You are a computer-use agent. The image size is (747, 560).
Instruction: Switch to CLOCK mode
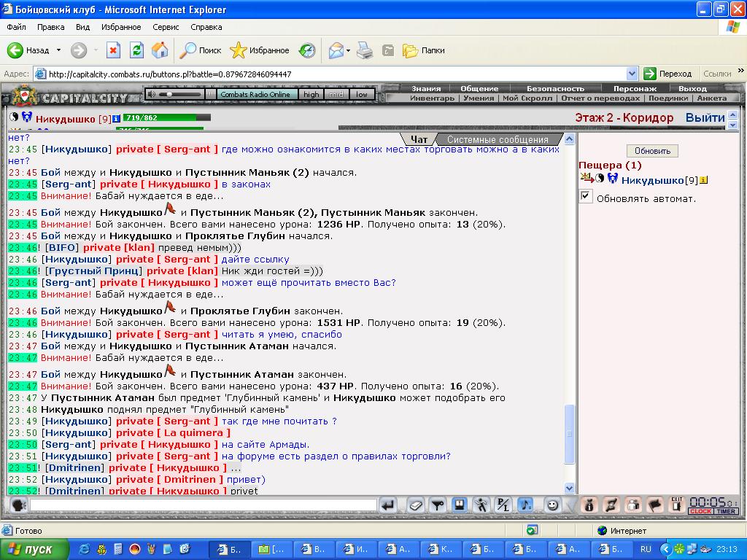(x=700, y=511)
